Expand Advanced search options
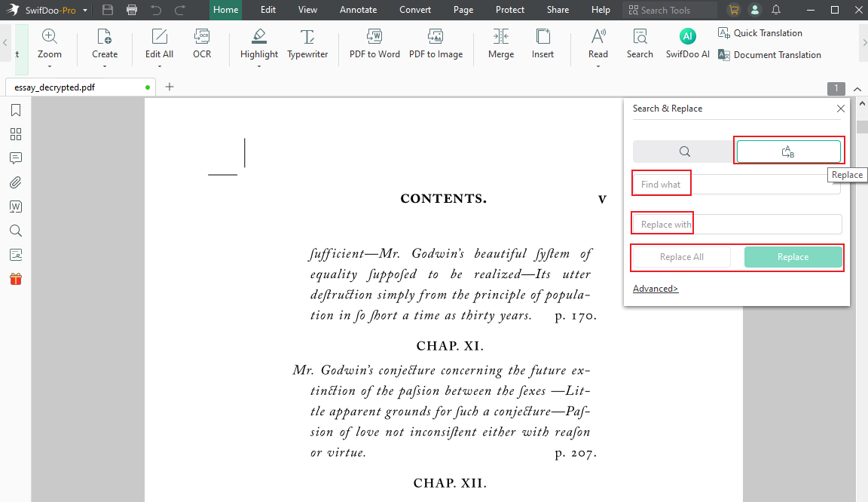 coord(655,288)
